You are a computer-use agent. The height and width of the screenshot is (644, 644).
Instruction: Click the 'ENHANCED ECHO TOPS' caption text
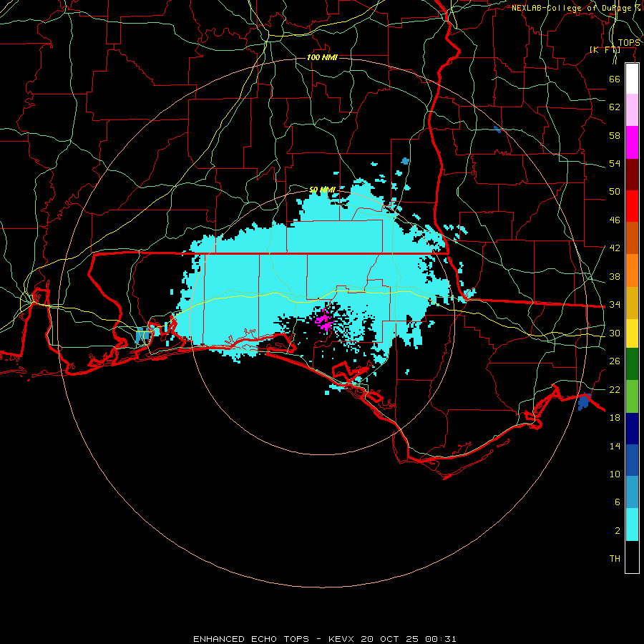point(251,639)
